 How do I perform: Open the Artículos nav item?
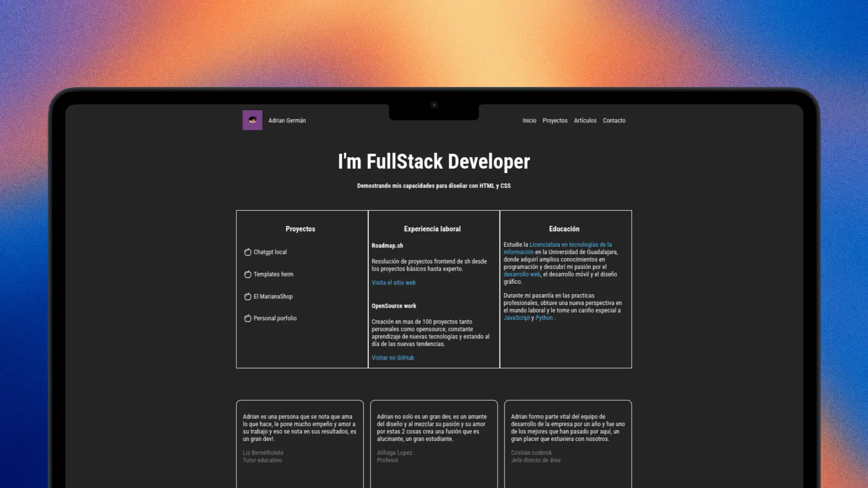(585, 121)
